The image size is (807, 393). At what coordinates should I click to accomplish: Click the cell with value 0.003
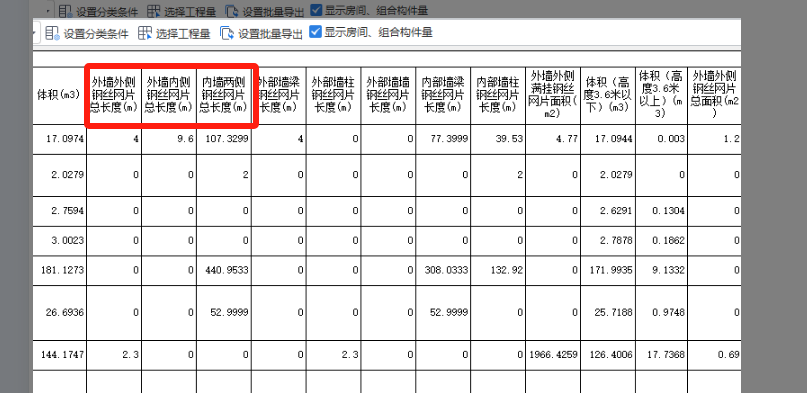(661, 139)
